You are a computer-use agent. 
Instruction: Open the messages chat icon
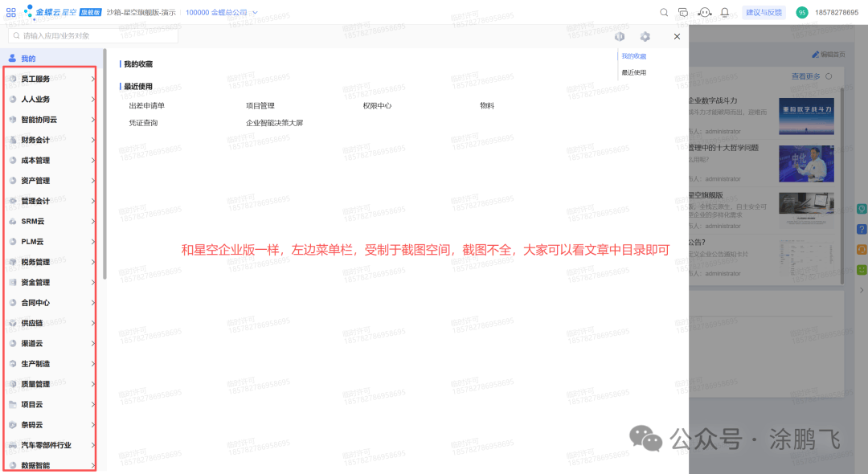click(683, 12)
